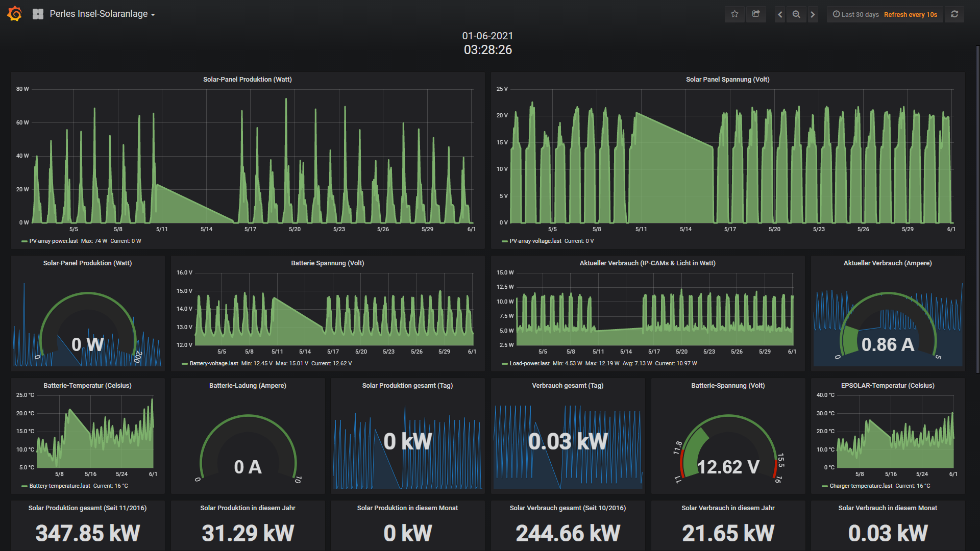Change the Refresh every 10s interval
980x551 pixels.
910,14
